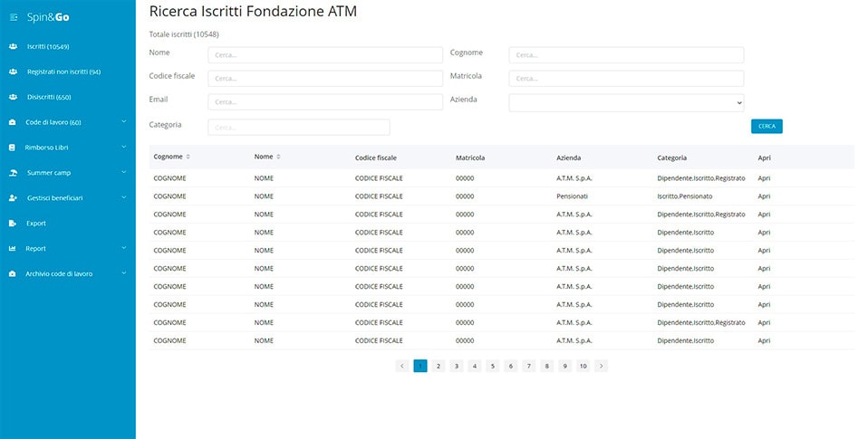Expand the Report submenu chevron
Image resolution: width=868 pixels, height=439 pixels.
(124, 248)
